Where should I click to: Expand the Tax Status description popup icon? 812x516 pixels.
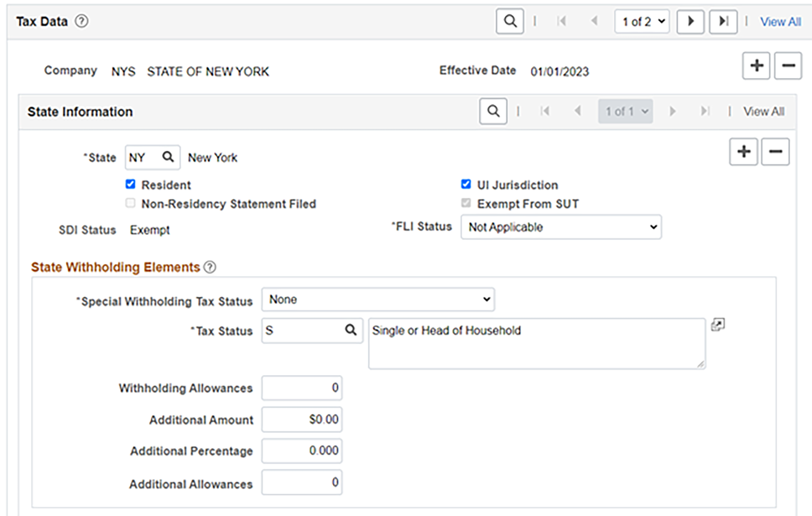pyautogui.click(x=719, y=325)
